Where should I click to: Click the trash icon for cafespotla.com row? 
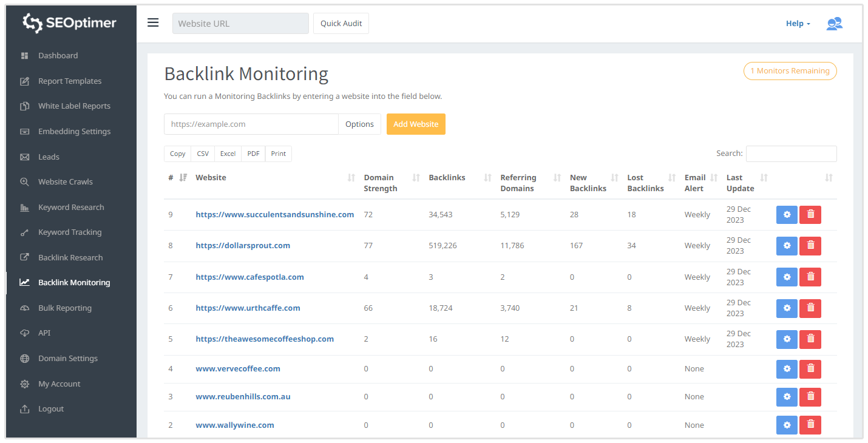coord(810,277)
